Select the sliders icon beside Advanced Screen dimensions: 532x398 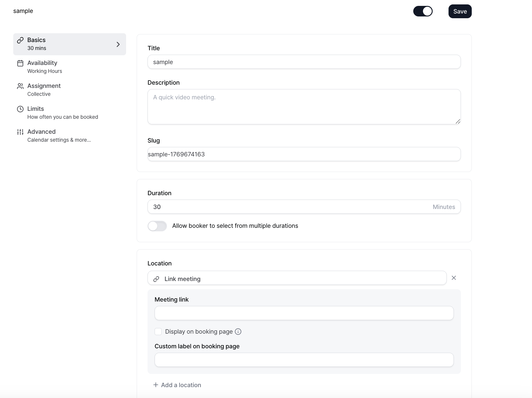click(20, 132)
